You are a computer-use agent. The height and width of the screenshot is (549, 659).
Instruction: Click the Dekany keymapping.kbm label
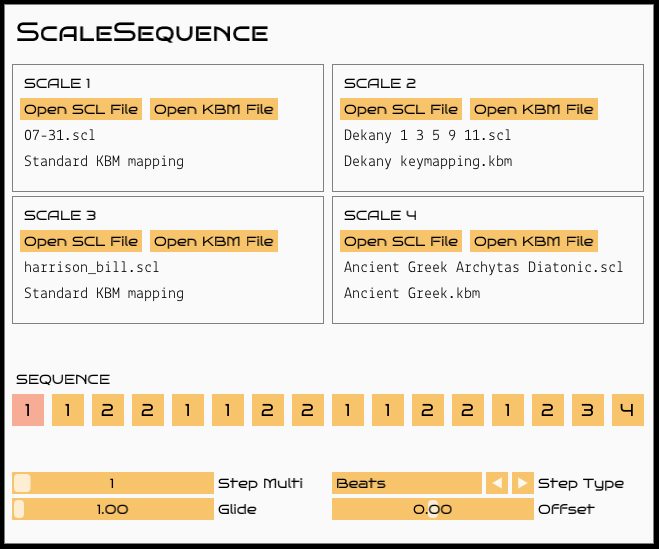tap(428, 161)
